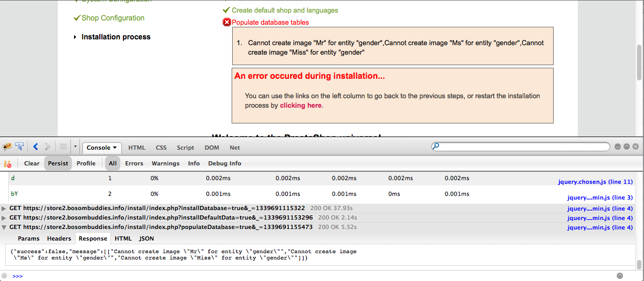The height and width of the screenshot is (281, 644).
Task: Switch to the CSS panel
Action: pyautogui.click(x=161, y=148)
